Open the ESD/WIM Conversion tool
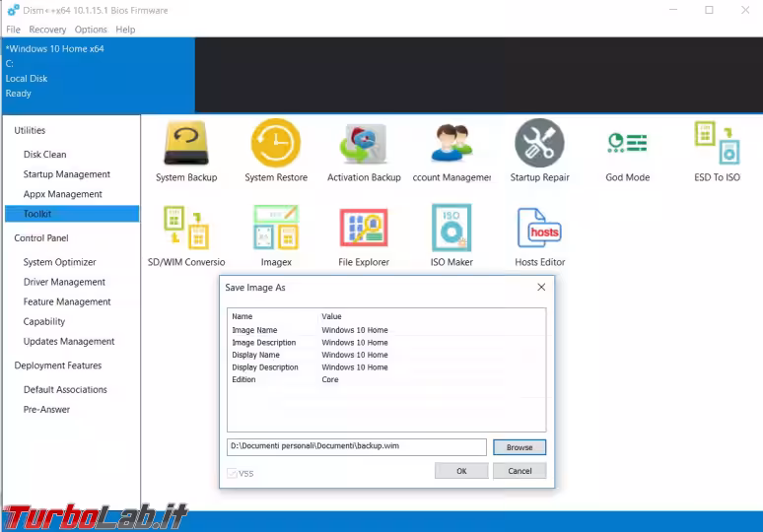 click(x=186, y=235)
